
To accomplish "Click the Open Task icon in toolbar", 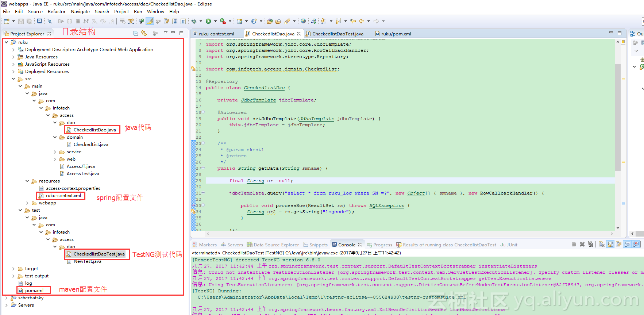I will [278, 21].
